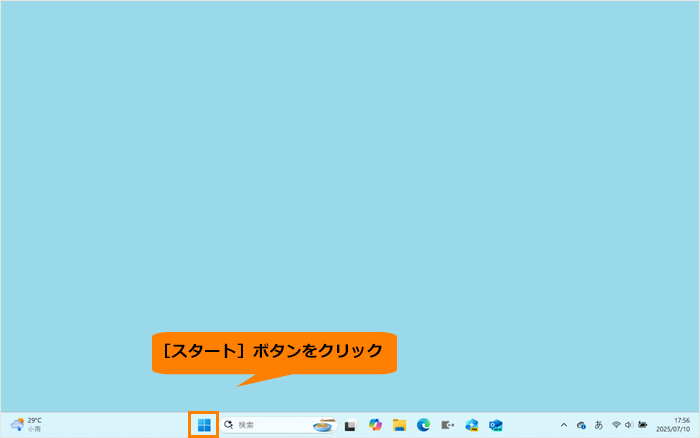The height and width of the screenshot is (438, 700).
Task: Expand the hidden system tray icons
Action: 564,425
